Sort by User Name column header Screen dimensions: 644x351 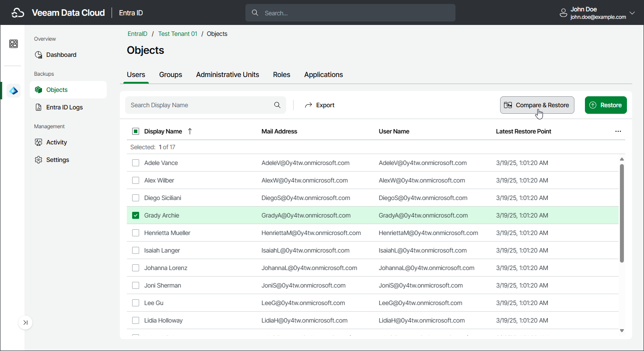point(394,131)
